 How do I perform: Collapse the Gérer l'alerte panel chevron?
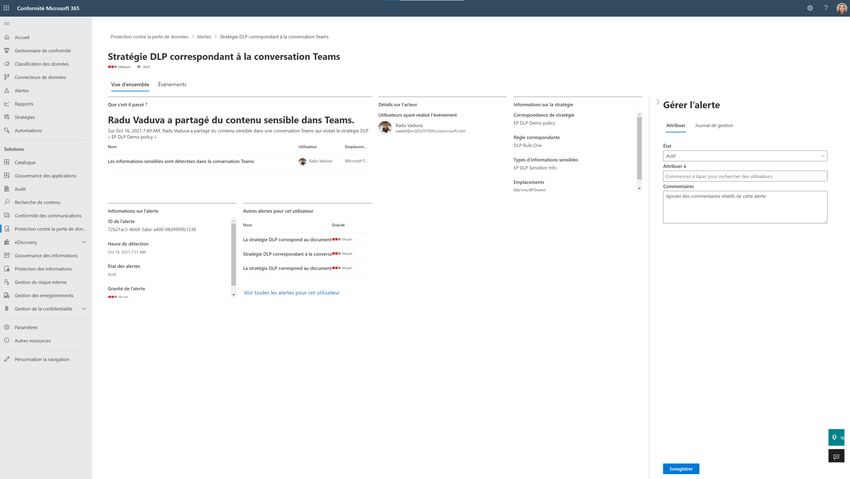[x=657, y=103]
